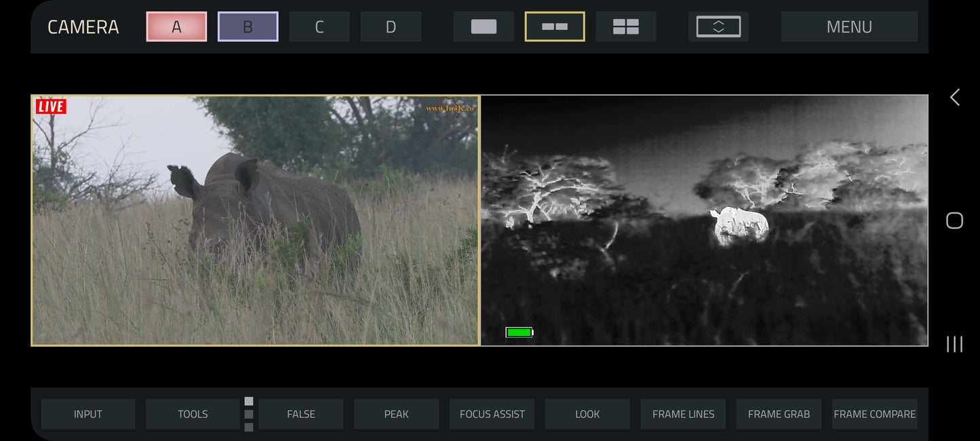Image resolution: width=980 pixels, height=441 pixels.
Task: Select the quad view layout icon
Action: pyautogui.click(x=625, y=26)
